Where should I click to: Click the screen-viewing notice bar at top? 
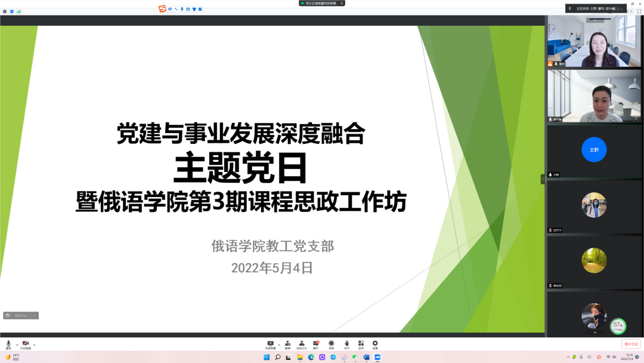tap(322, 3)
